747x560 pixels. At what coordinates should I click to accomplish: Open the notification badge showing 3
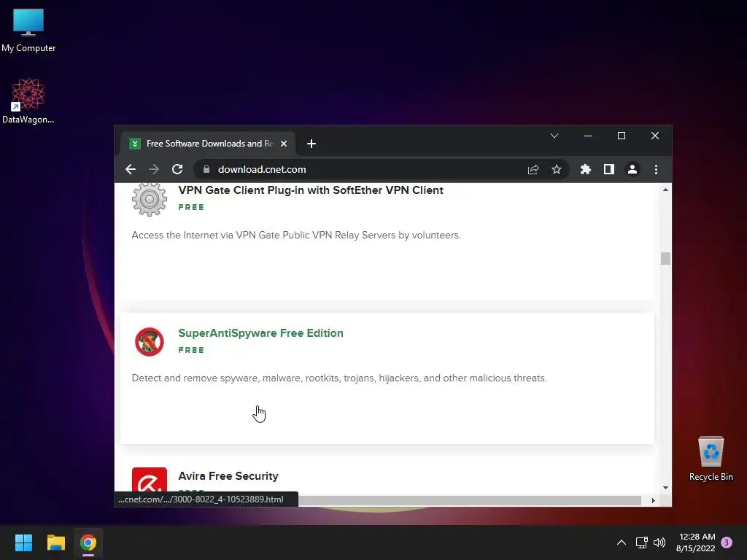pos(727,542)
